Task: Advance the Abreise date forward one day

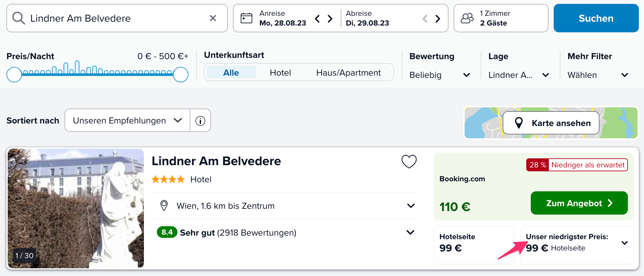Action: click(438, 18)
